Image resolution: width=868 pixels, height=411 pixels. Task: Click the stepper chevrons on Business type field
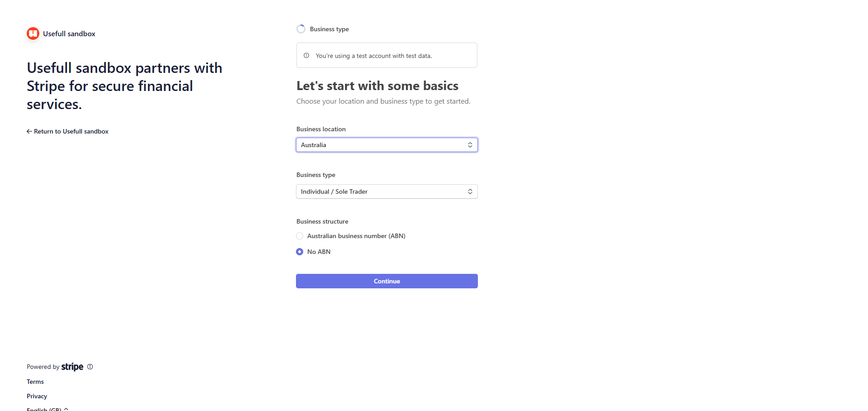point(470,191)
